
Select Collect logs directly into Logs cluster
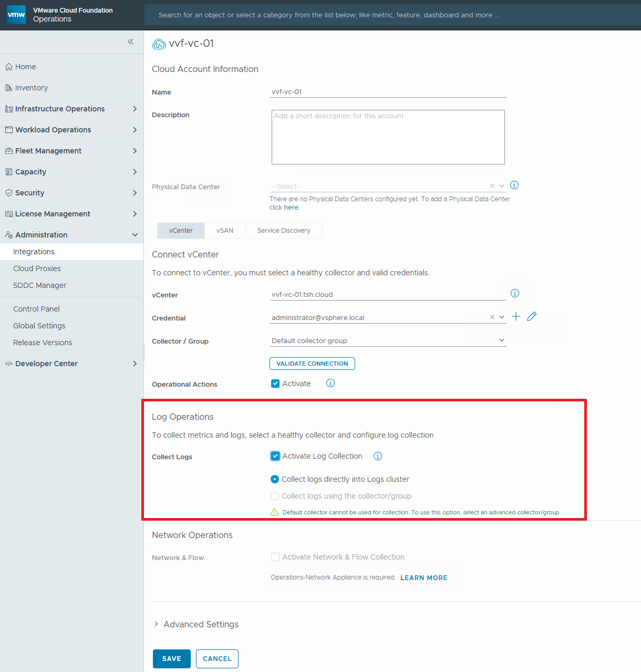click(x=275, y=479)
